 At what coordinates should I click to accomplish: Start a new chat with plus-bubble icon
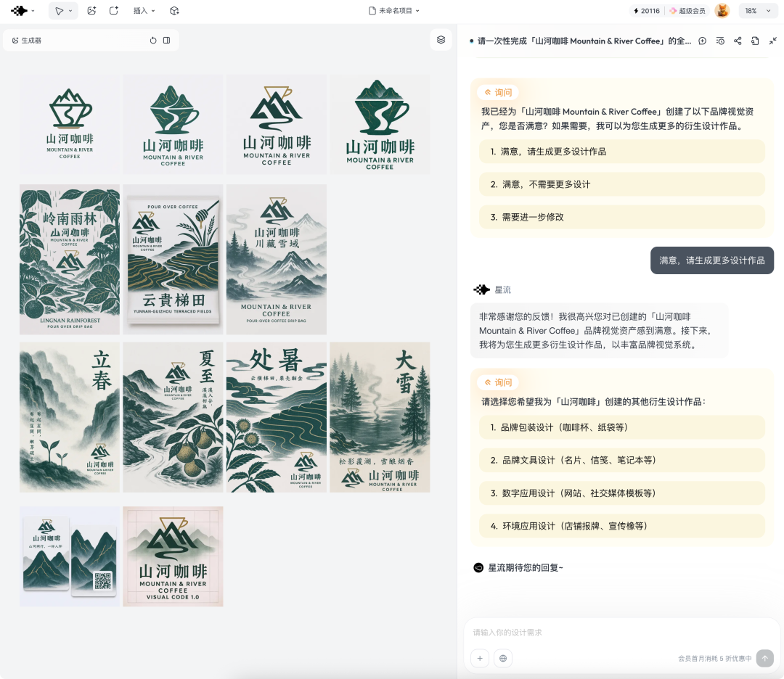click(x=703, y=41)
